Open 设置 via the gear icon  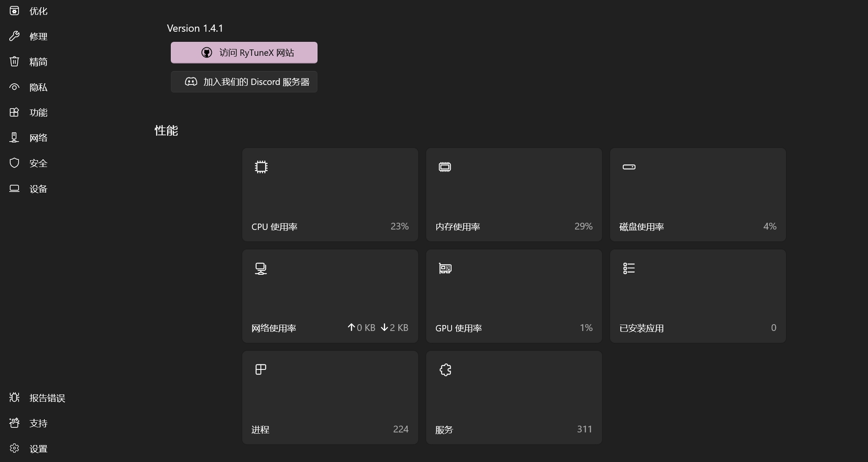coord(14,448)
